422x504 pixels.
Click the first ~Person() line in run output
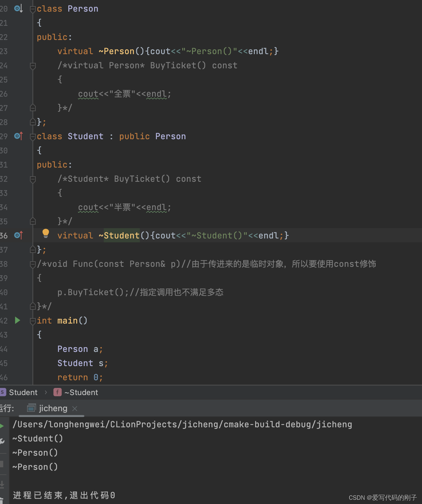[x=35, y=453]
